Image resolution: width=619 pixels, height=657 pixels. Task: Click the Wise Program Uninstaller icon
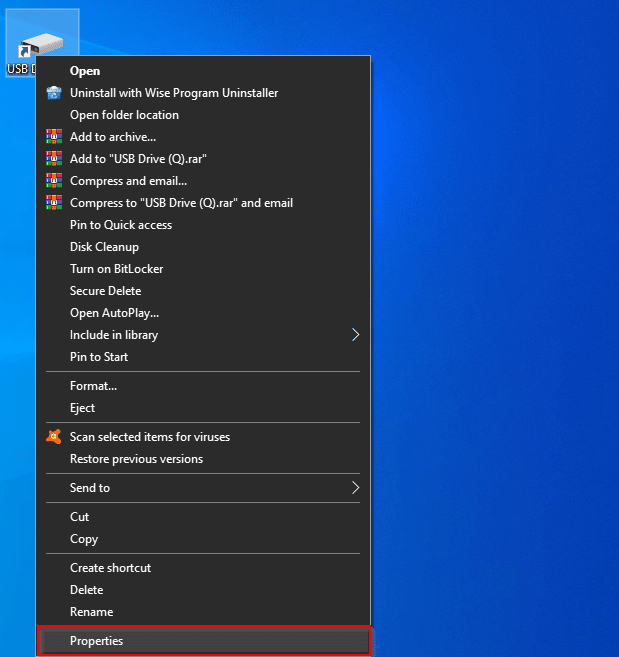click(54, 93)
